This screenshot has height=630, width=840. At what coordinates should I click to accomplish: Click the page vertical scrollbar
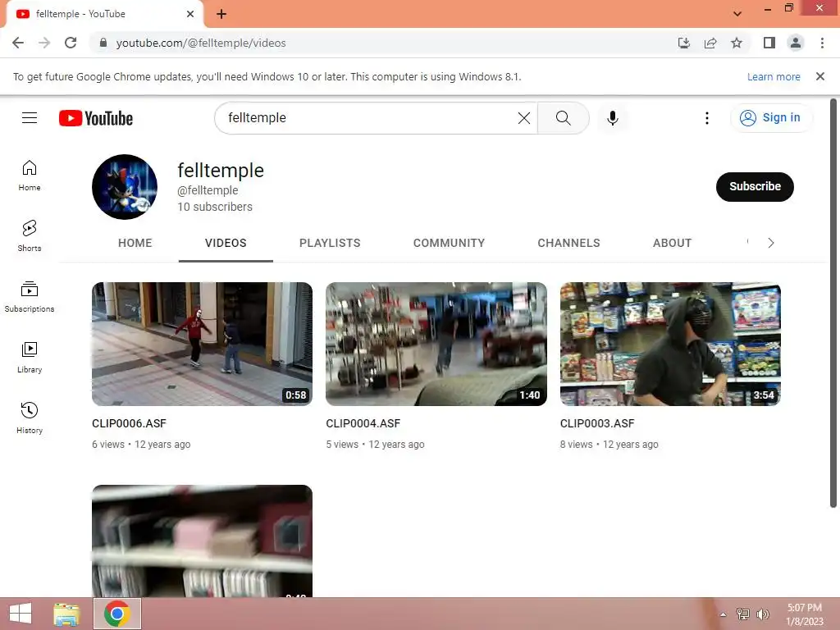[833, 303]
